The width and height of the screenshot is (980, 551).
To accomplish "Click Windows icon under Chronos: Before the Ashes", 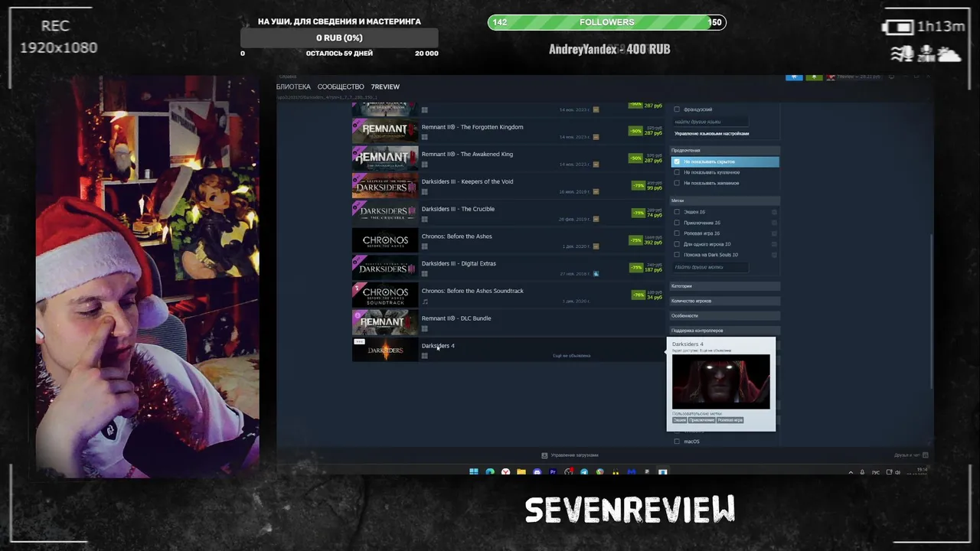I will pyautogui.click(x=424, y=246).
